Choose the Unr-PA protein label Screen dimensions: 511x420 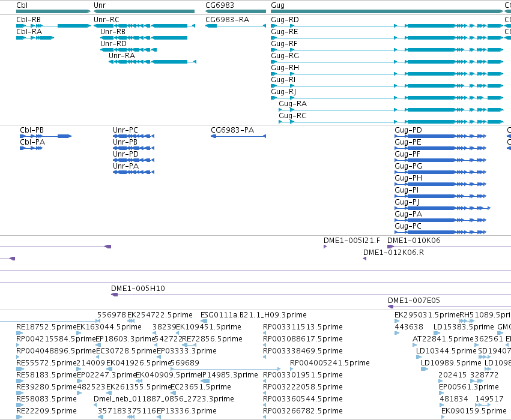pos(125,166)
